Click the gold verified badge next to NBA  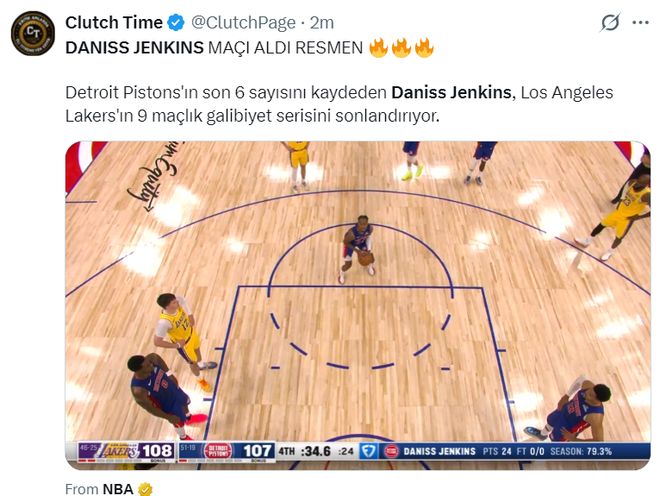coord(145,489)
